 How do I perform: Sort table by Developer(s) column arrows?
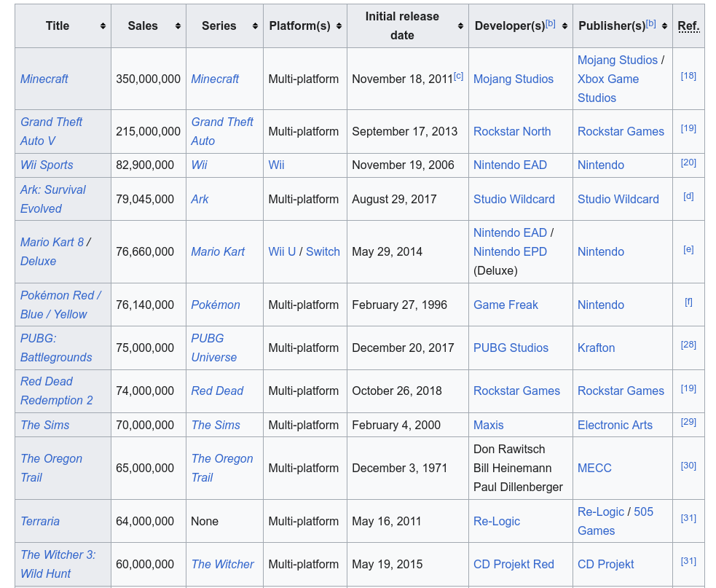click(564, 26)
